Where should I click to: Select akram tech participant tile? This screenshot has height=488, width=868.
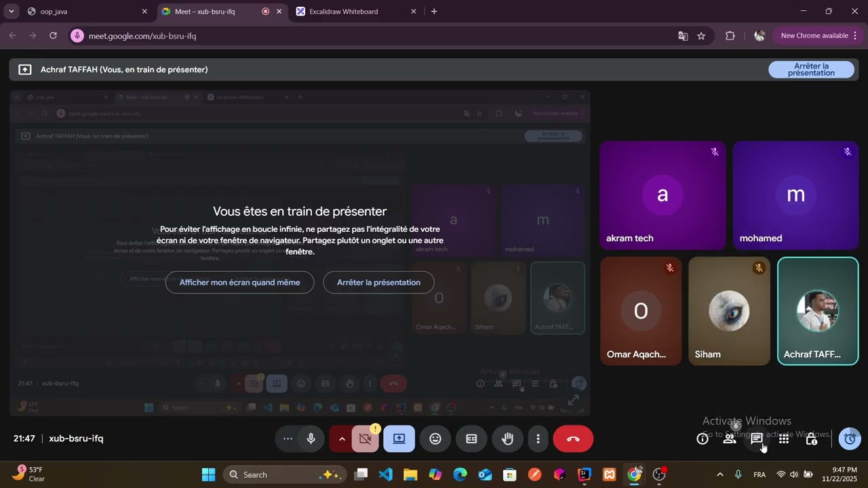pyautogui.click(x=663, y=195)
